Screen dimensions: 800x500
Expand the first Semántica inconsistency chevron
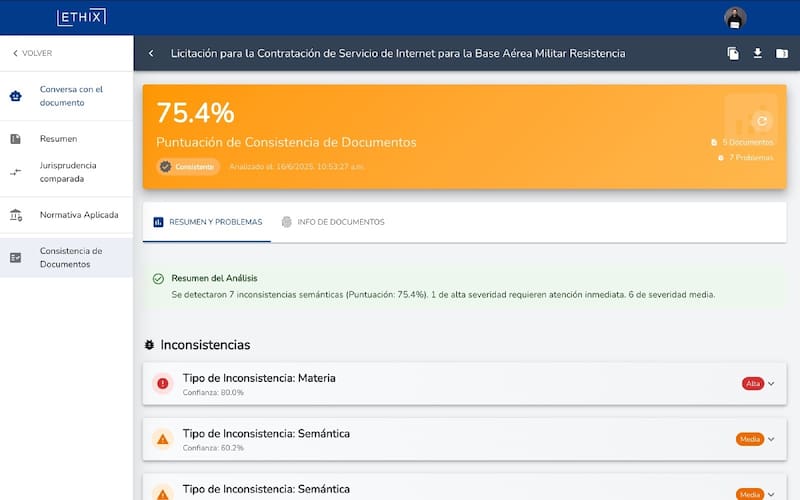coord(771,439)
